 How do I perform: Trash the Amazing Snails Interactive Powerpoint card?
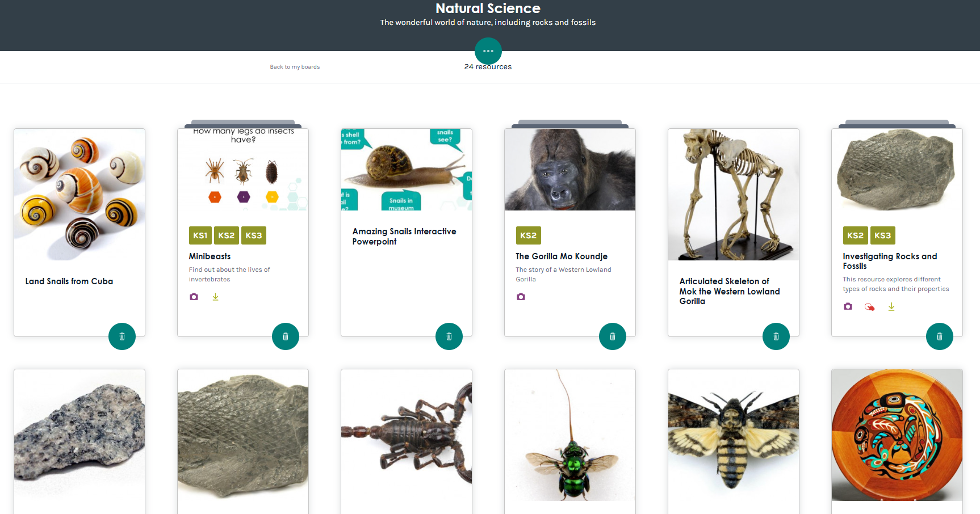[449, 336]
